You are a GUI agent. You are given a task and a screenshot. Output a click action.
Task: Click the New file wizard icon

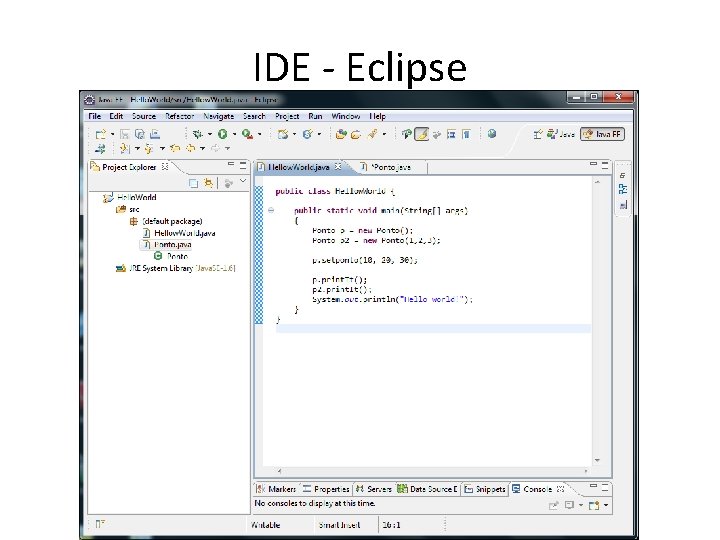[100, 134]
